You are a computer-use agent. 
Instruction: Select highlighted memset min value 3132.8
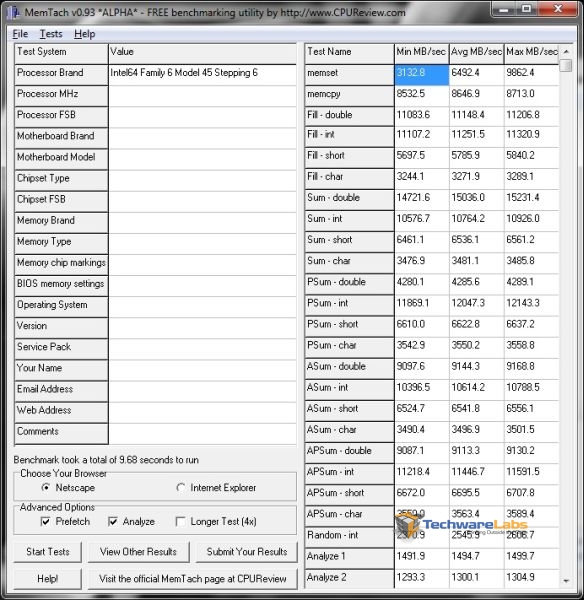[421, 75]
